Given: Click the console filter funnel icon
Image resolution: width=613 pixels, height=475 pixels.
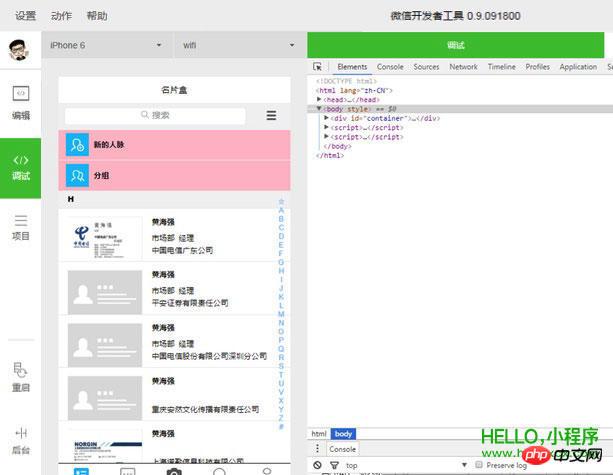Looking at the screenshot, I should [x=333, y=465].
